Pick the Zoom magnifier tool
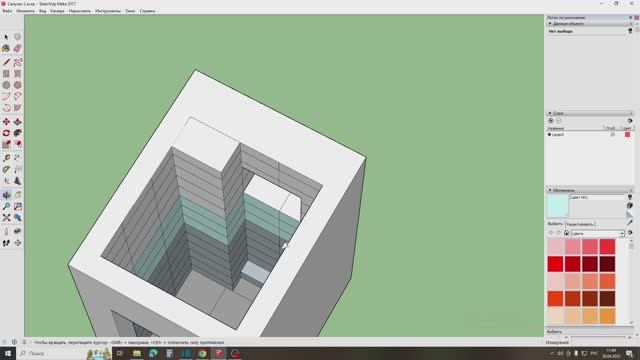Image resolution: width=640 pixels, height=360 pixels. [6, 207]
